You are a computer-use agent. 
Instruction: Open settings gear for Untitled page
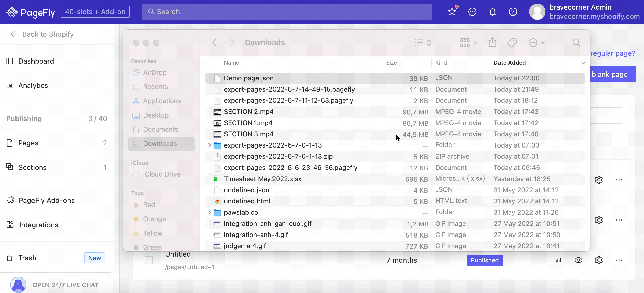(x=599, y=260)
